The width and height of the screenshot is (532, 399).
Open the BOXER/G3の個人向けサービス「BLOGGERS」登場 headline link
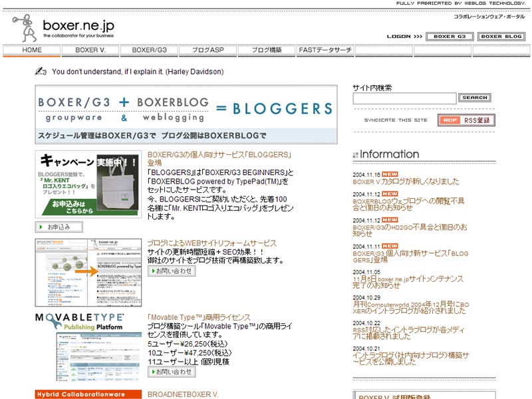pos(219,158)
